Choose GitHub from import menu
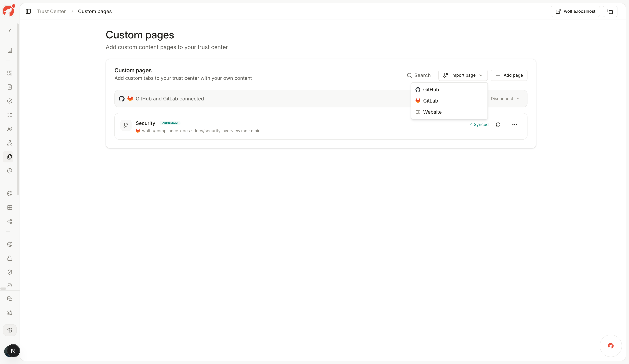Viewport: 629px width, 364px height. (449, 90)
